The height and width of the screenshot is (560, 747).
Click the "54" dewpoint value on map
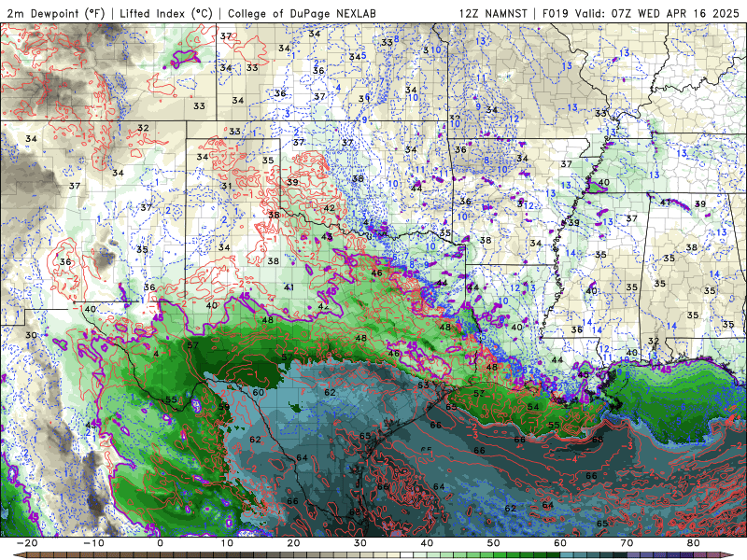tap(533, 407)
